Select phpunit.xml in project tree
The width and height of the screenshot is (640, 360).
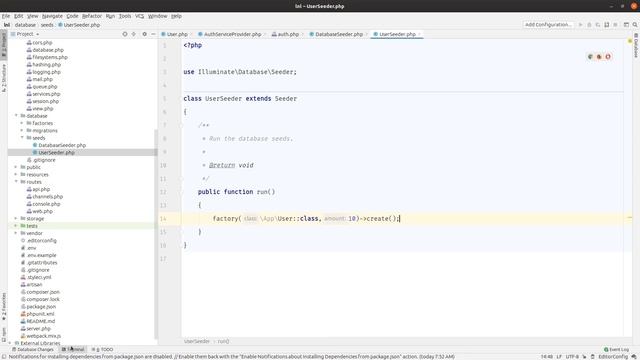(x=40, y=314)
